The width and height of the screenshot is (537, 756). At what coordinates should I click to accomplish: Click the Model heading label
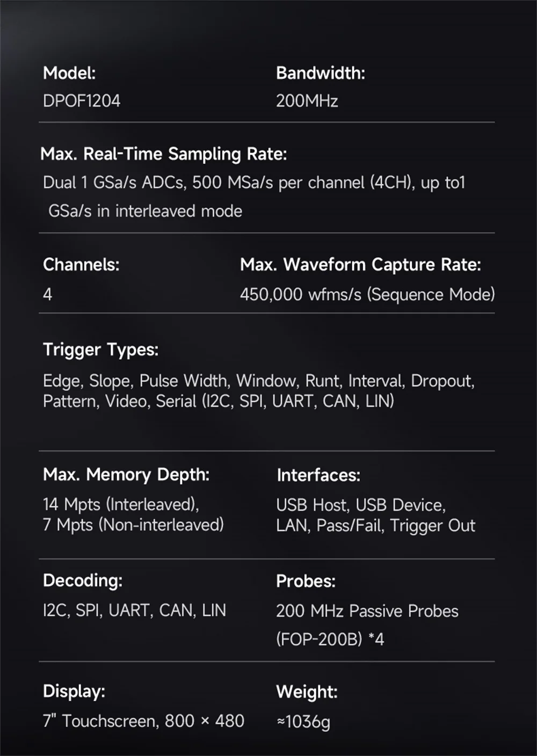point(69,72)
